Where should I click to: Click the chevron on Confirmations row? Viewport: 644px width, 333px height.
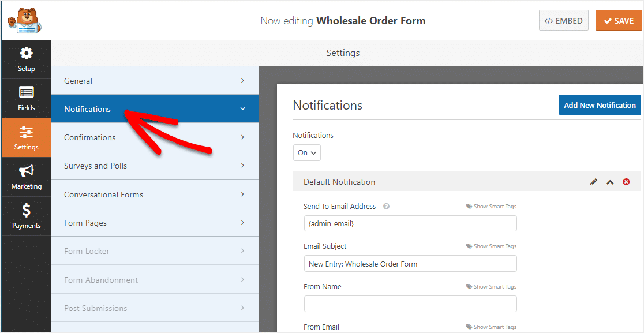click(243, 137)
